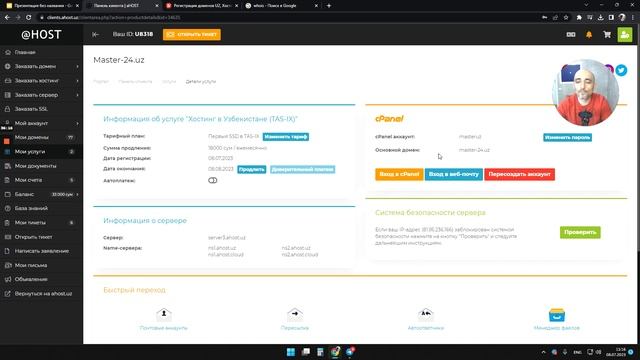Collapse sidebar with the back arrow icon
The height and width of the screenshot is (360, 640).
pyautogui.click(x=95, y=35)
